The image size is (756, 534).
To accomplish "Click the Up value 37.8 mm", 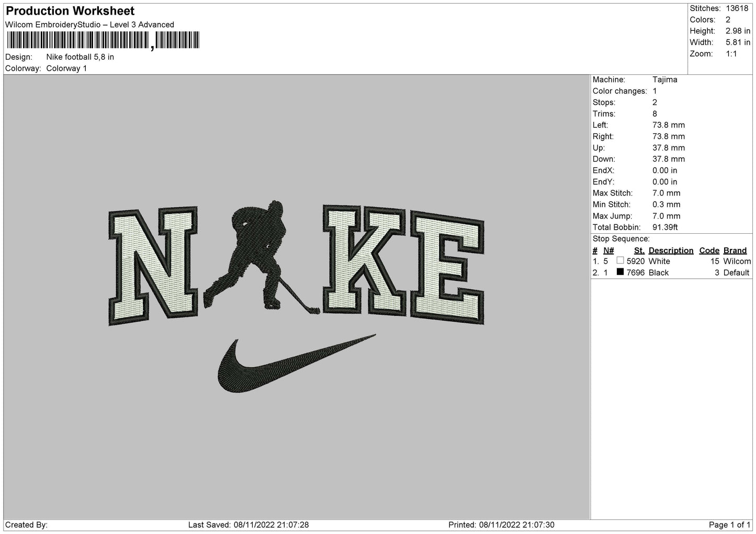I will click(669, 148).
